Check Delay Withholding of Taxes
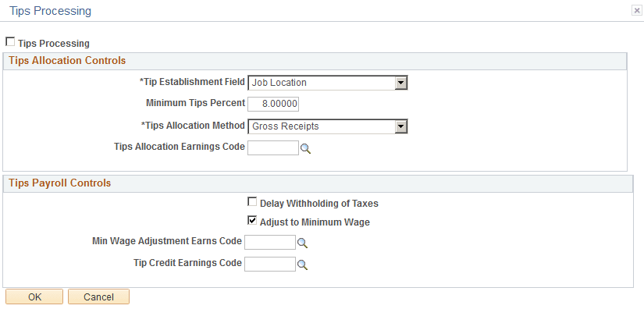 click(252, 202)
